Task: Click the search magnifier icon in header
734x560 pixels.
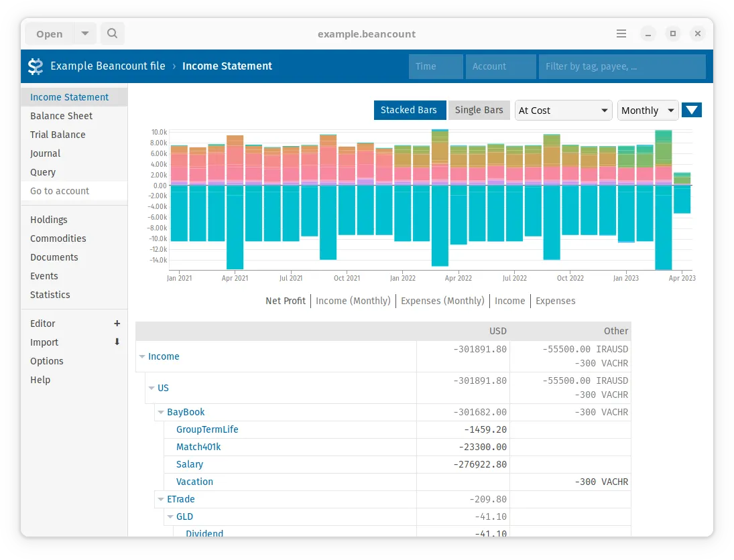Action: pyautogui.click(x=112, y=33)
